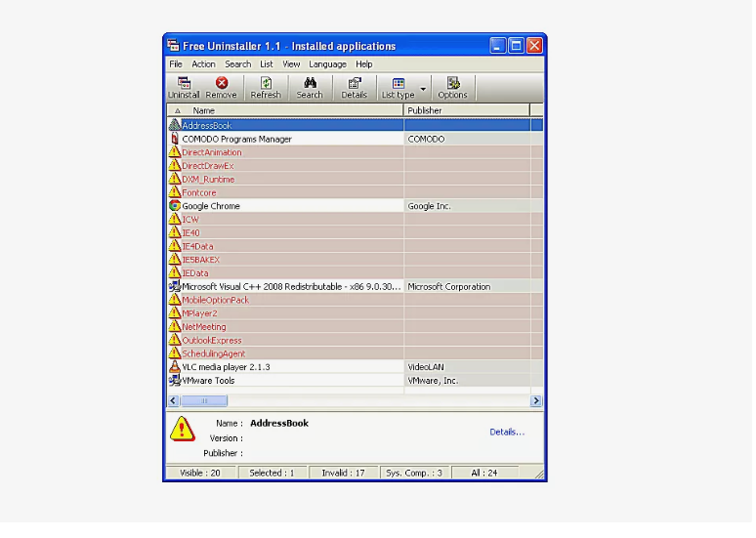
Task: Open the Details toolbar icon
Action: 355,83
